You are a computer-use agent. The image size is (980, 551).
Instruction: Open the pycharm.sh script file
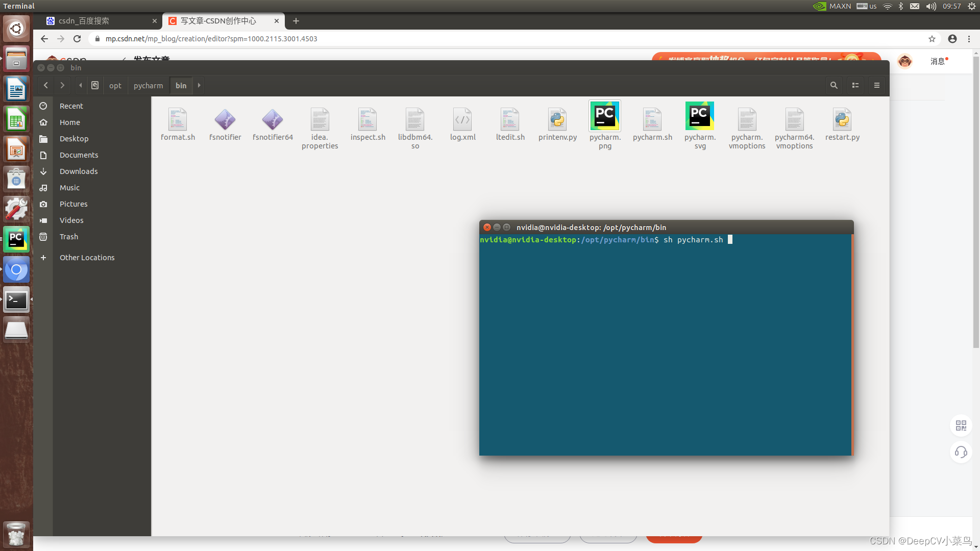click(652, 119)
